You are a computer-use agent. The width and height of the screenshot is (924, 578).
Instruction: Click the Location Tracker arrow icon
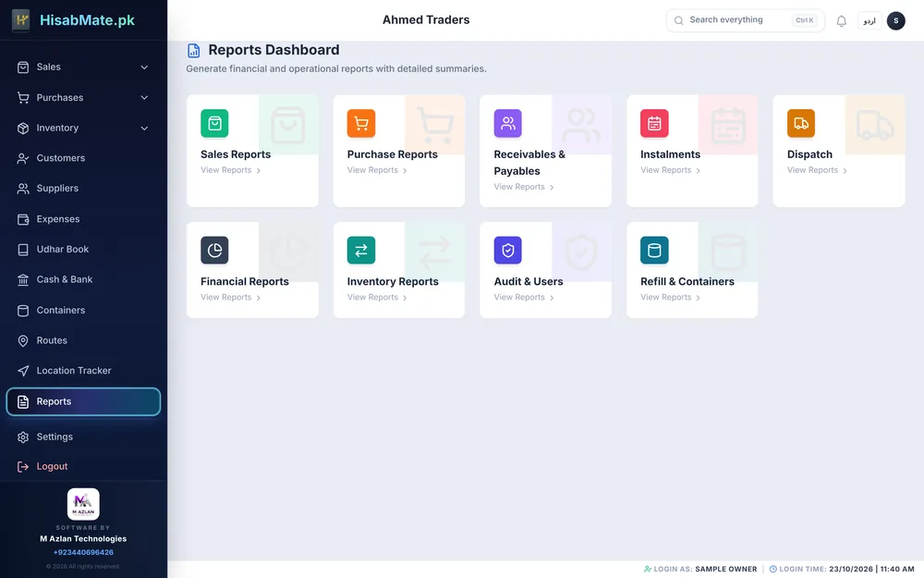pyautogui.click(x=23, y=371)
